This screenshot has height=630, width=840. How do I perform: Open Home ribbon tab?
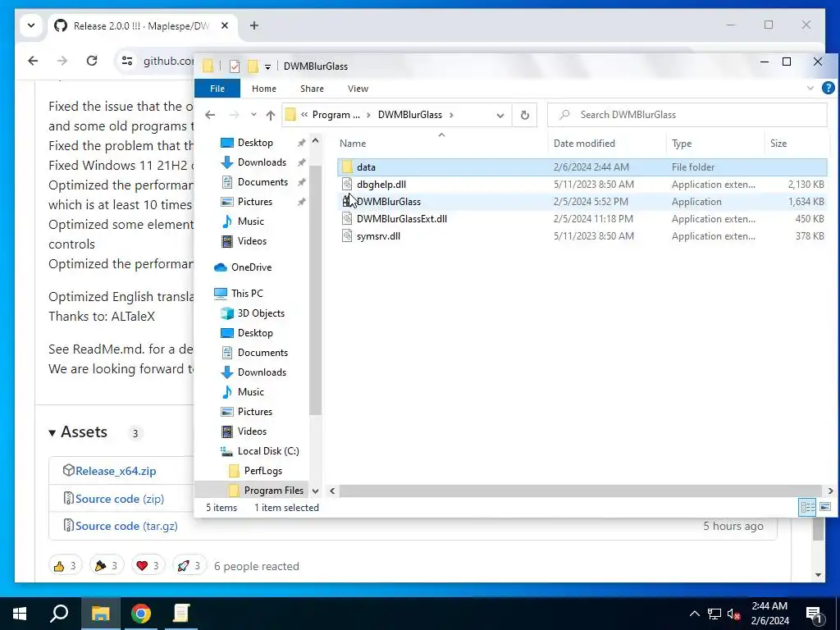click(x=264, y=89)
